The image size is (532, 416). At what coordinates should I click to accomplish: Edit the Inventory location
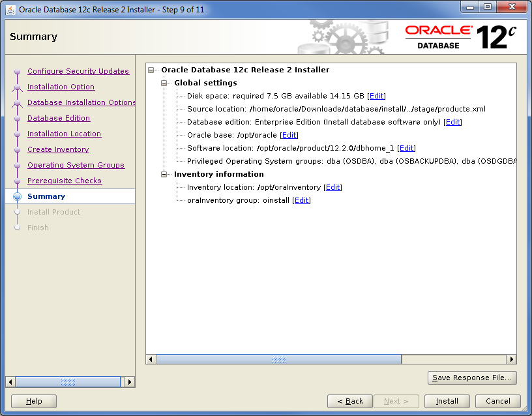tap(333, 187)
